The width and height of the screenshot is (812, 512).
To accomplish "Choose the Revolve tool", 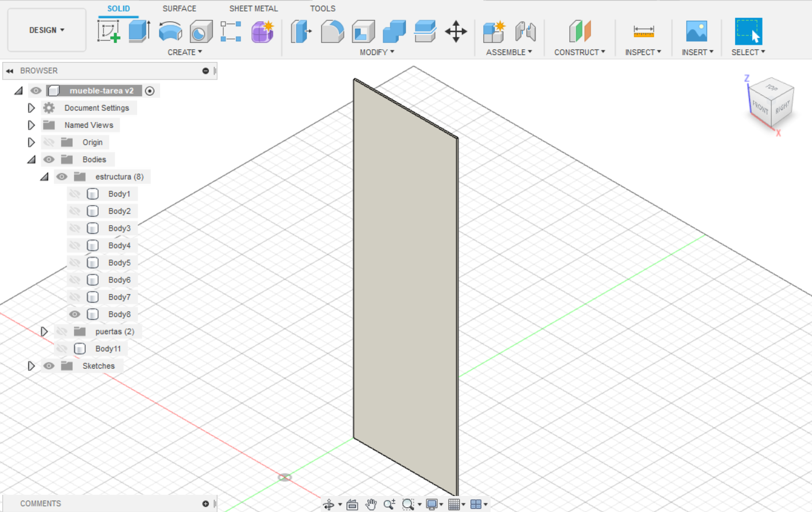I will pyautogui.click(x=170, y=32).
